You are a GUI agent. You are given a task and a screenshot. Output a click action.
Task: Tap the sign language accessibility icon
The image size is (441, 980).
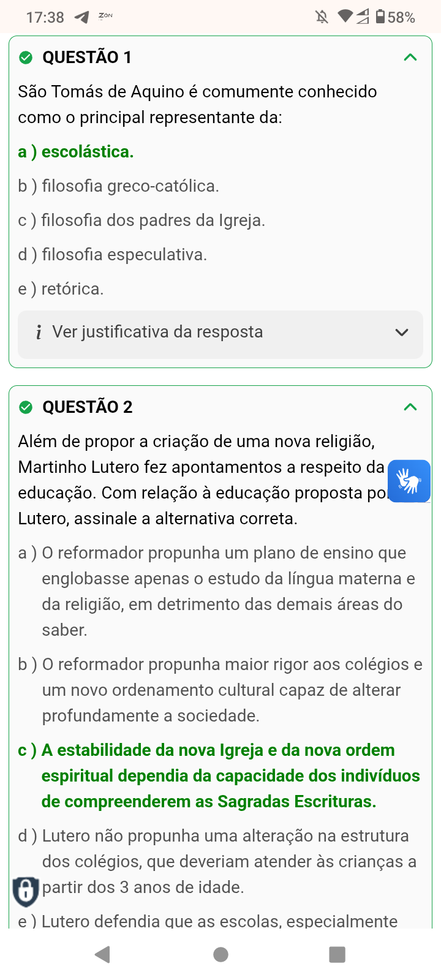[x=409, y=481]
